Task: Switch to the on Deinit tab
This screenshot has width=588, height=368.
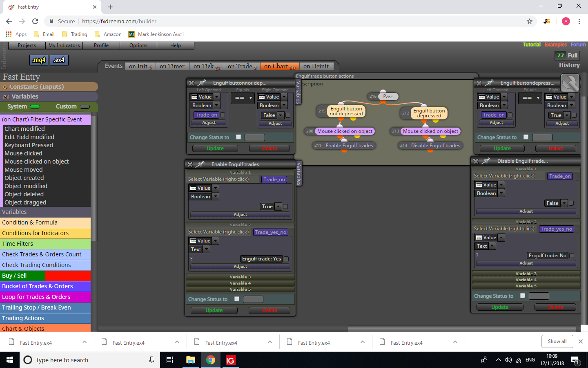Action: pos(316,66)
